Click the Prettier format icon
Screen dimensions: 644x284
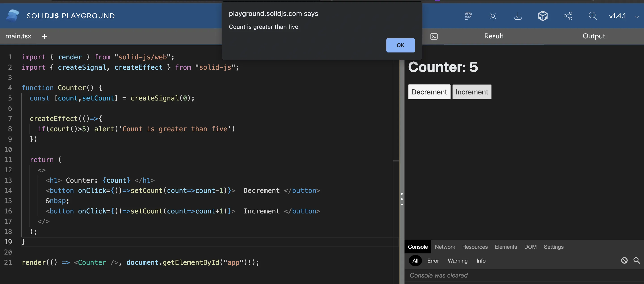[x=468, y=16]
